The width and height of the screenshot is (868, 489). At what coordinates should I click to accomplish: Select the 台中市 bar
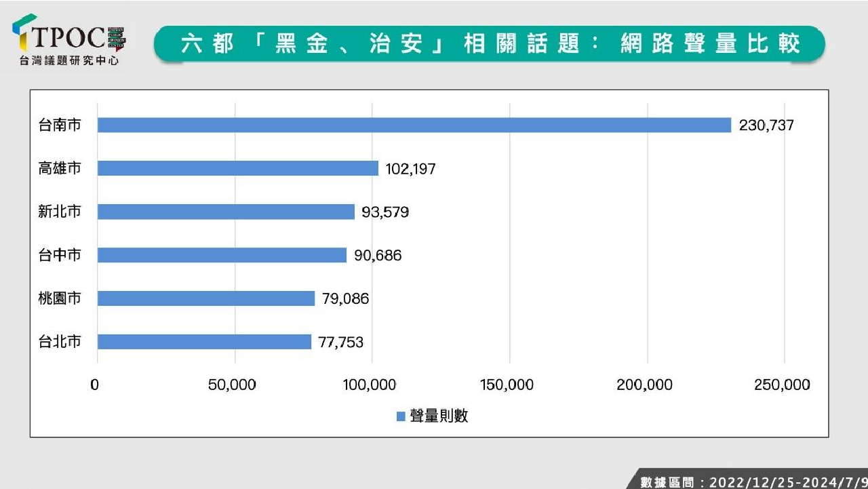coord(222,255)
